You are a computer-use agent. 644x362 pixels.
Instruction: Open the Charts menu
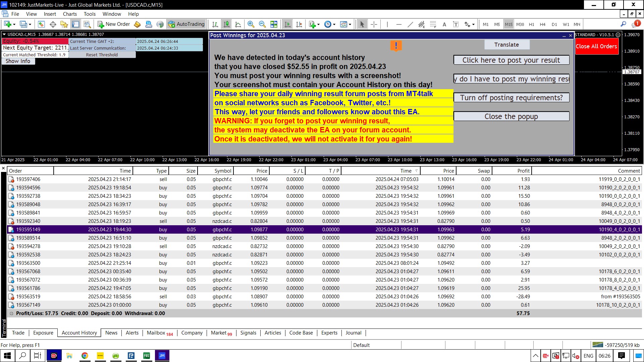click(70, 14)
